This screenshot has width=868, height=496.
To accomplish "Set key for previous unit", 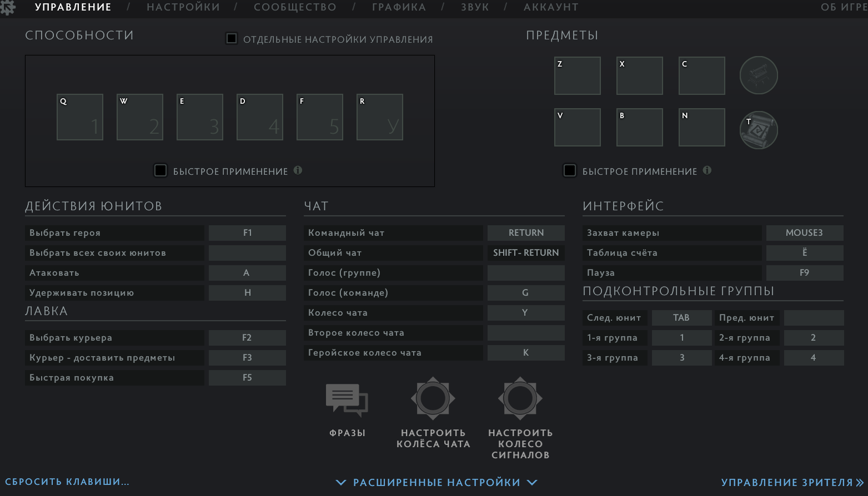I will [x=814, y=318].
